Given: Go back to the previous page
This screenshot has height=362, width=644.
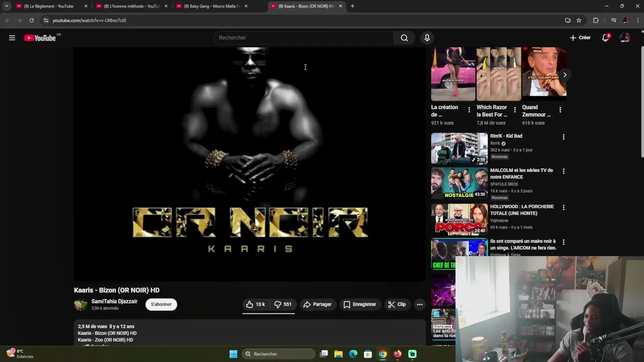Looking at the screenshot, I should [7, 20].
